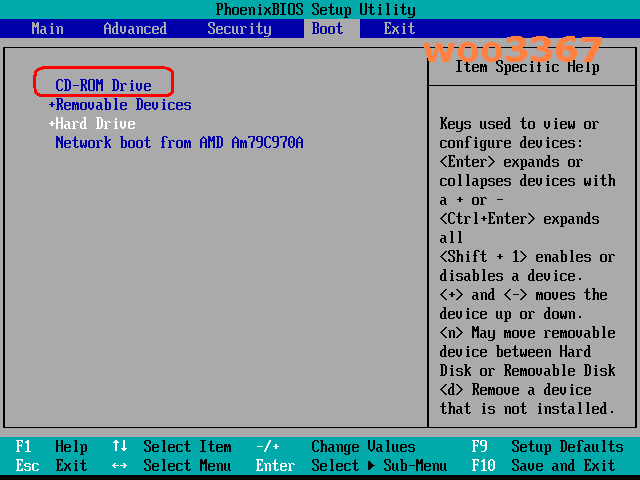Select the highlighted Boot tab
640x480 pixels.
327,28
